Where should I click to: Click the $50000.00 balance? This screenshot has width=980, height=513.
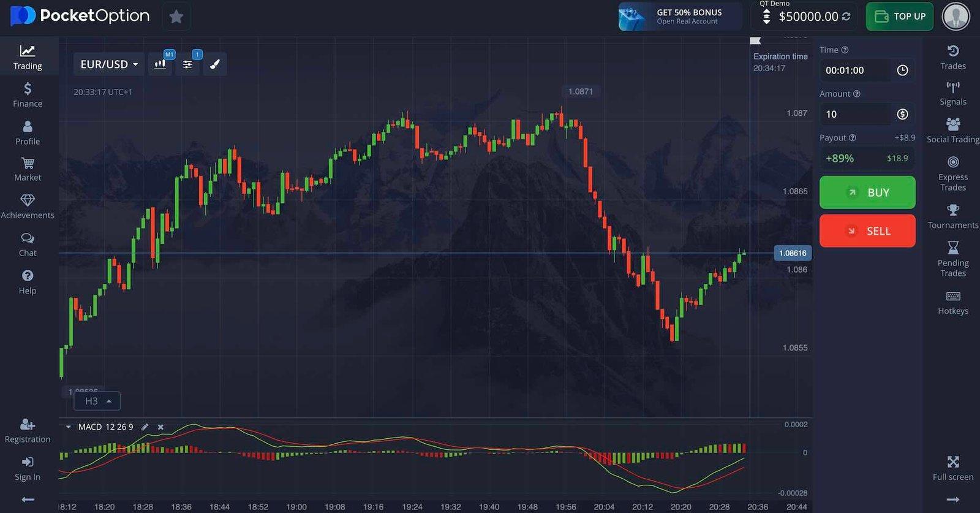pos(808,17)
